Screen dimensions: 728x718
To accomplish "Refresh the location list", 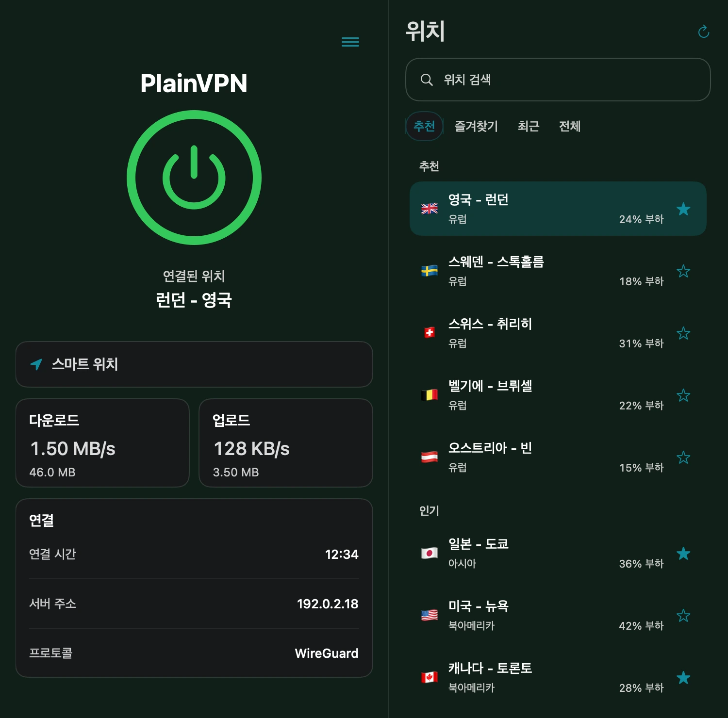I will [703, 32].
